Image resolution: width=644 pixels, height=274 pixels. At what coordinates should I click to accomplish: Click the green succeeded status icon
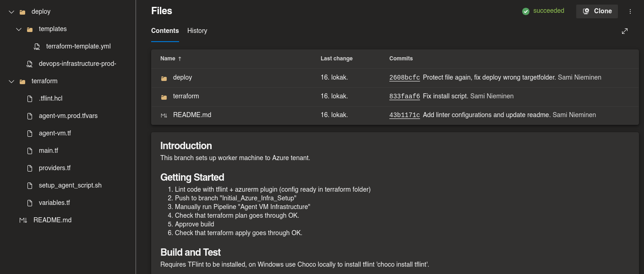[526, 11]
